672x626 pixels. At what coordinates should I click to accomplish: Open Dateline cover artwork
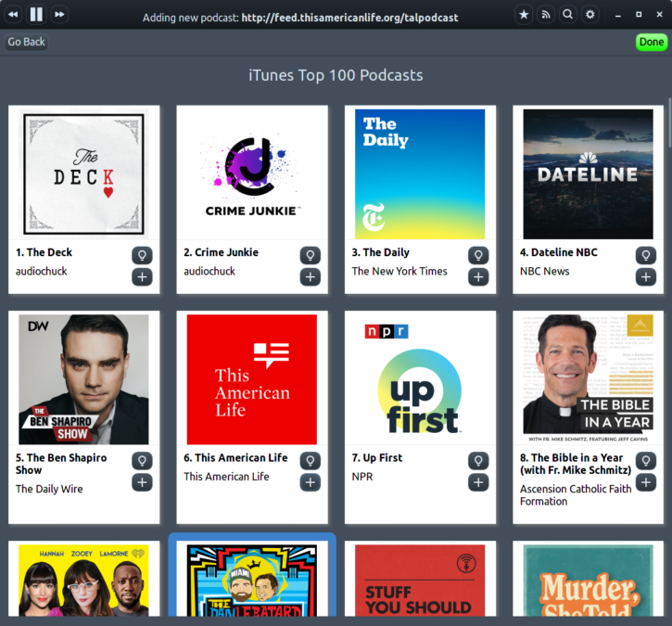tap(588, 174)
